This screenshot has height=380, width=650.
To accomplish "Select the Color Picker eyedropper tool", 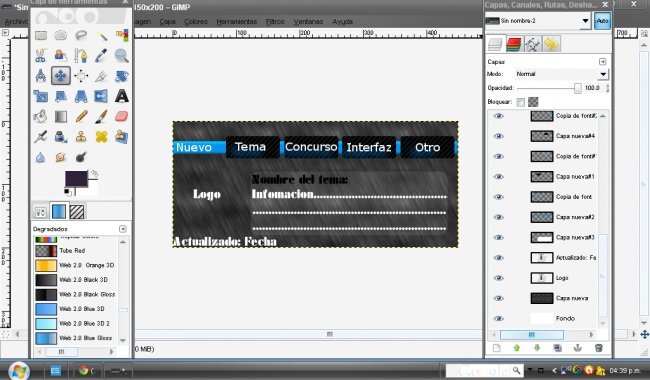I will pyautogui.click(x=101, y=56).
